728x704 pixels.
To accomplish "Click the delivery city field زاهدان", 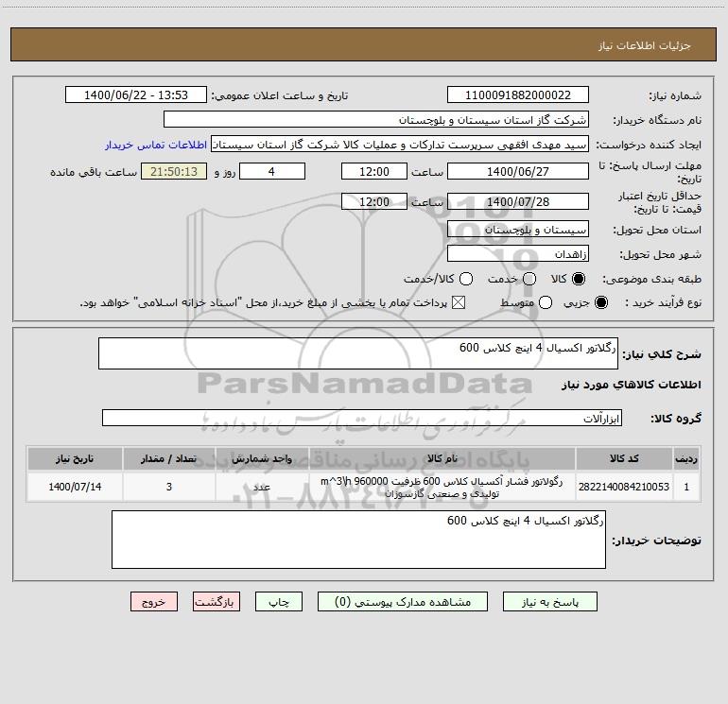I will click(x=518, y=253).
